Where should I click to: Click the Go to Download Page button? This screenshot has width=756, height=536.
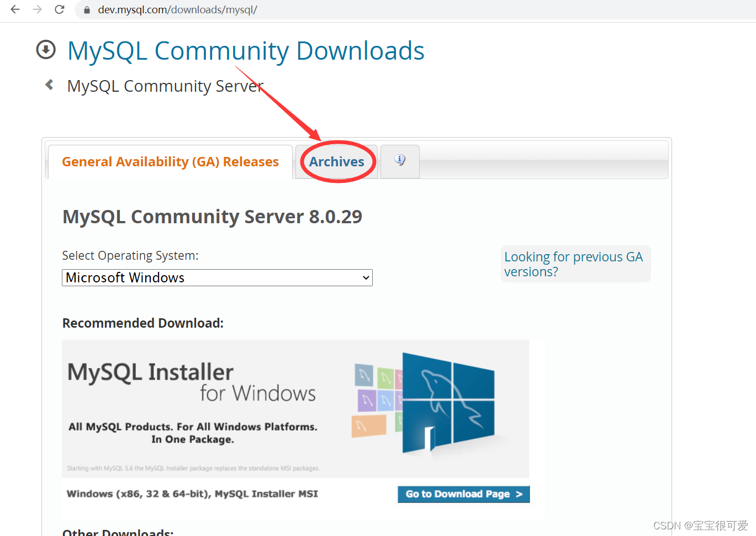point(463,494)
